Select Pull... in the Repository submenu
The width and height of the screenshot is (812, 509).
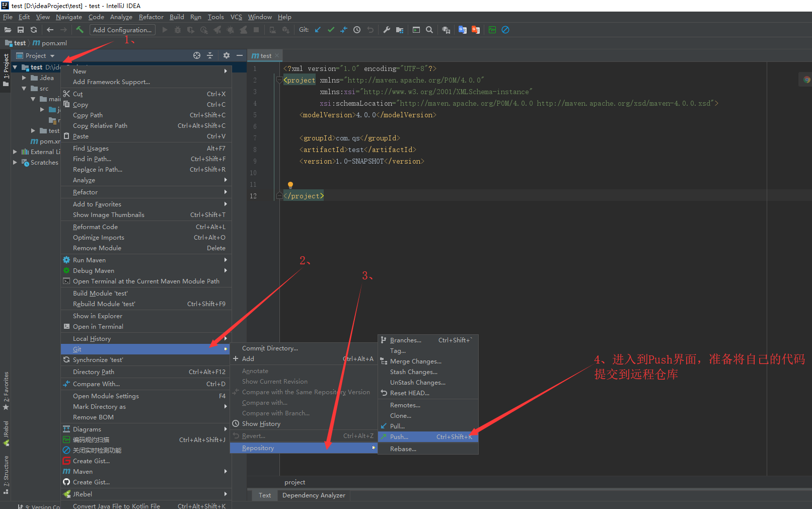coord(428,426)
